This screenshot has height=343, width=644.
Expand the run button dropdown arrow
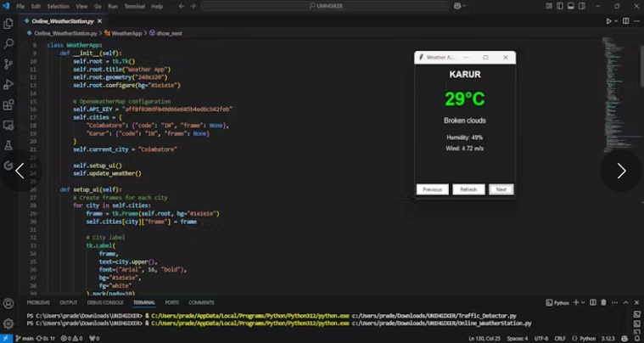point(615,20)
